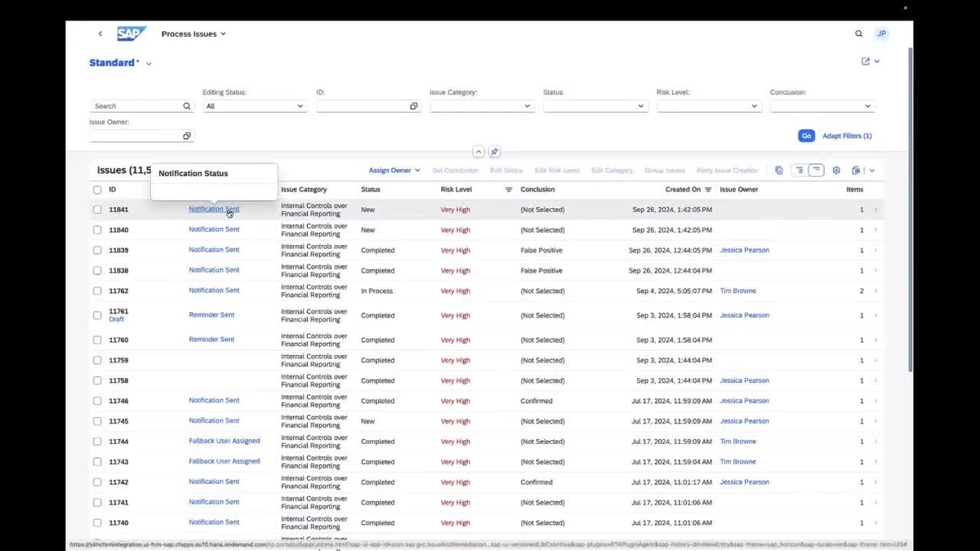Open the global search magnifier icon
980x551 pixels.
[858, 33]
